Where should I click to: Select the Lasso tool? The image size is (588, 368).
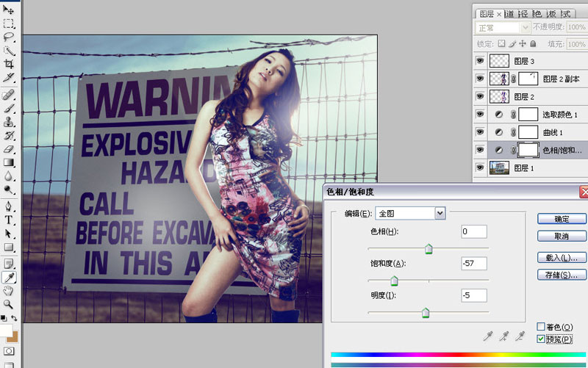pos(8,37)
